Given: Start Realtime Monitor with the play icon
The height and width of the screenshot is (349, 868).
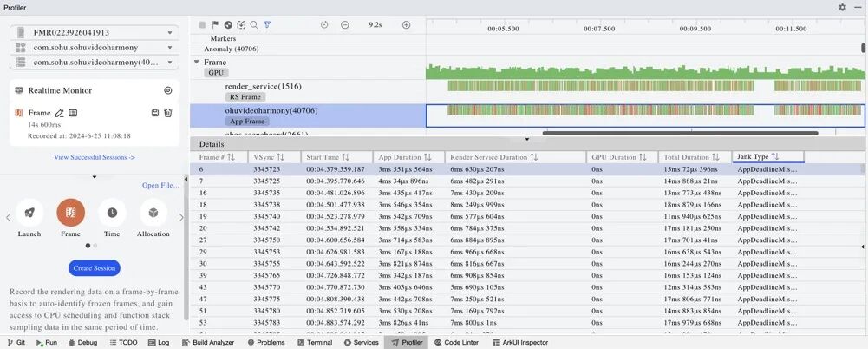Looking at the screenshot, I should [168, 90].
